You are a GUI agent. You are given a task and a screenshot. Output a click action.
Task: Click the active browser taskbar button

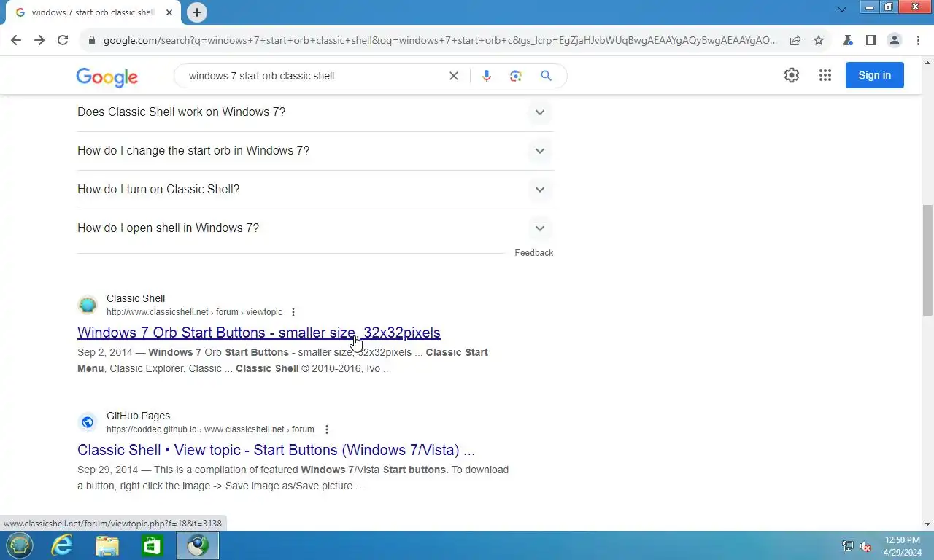(x=198, y=545)
